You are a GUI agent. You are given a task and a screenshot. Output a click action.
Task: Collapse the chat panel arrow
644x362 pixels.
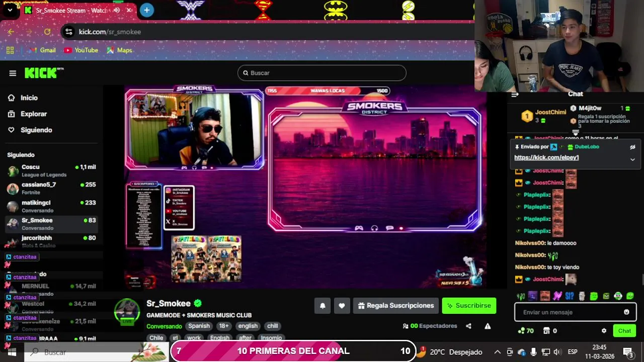pyautogui.click(x=515, y=94)
